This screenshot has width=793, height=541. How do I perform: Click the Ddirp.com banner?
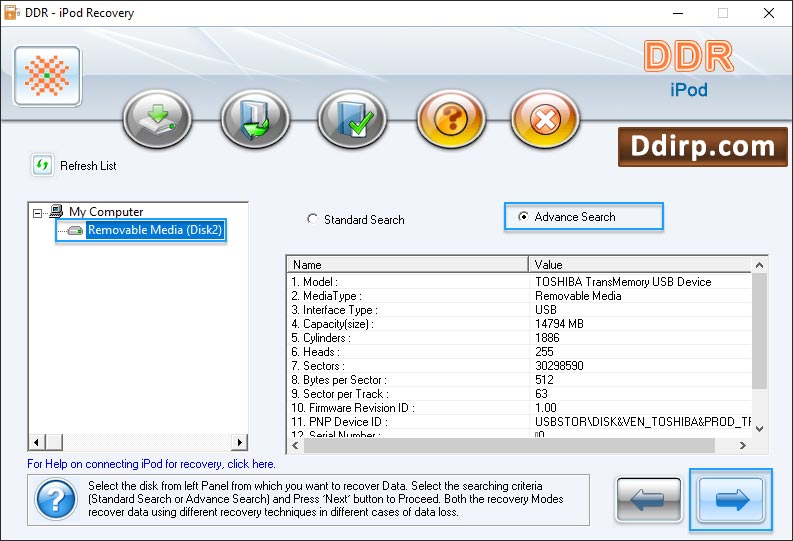702,147
